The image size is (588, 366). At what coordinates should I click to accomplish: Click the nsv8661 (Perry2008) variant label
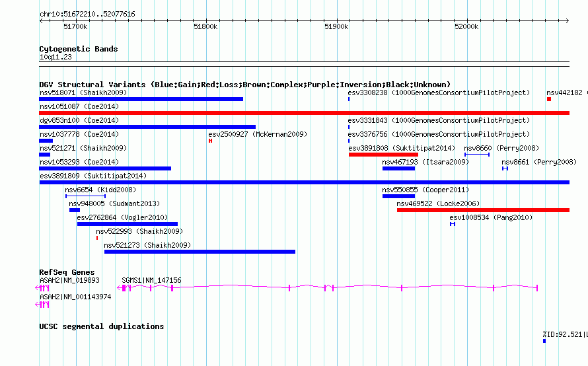[539, 162]
